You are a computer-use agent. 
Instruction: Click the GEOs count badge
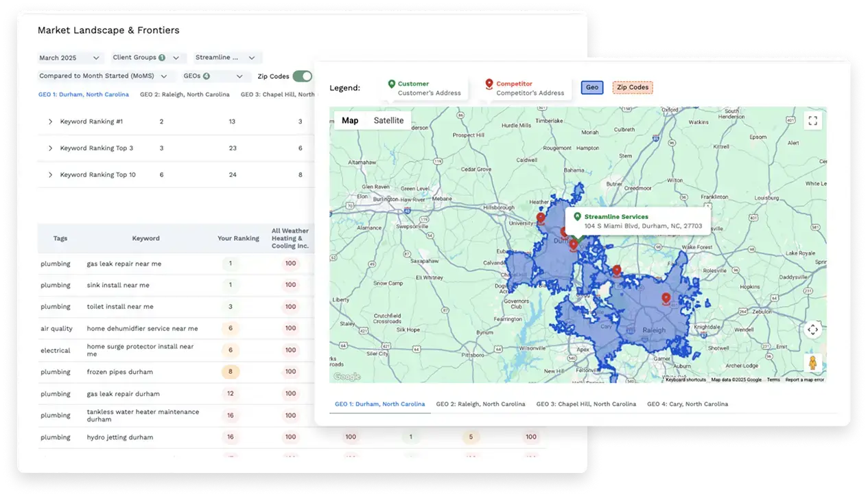pos(206,76)
